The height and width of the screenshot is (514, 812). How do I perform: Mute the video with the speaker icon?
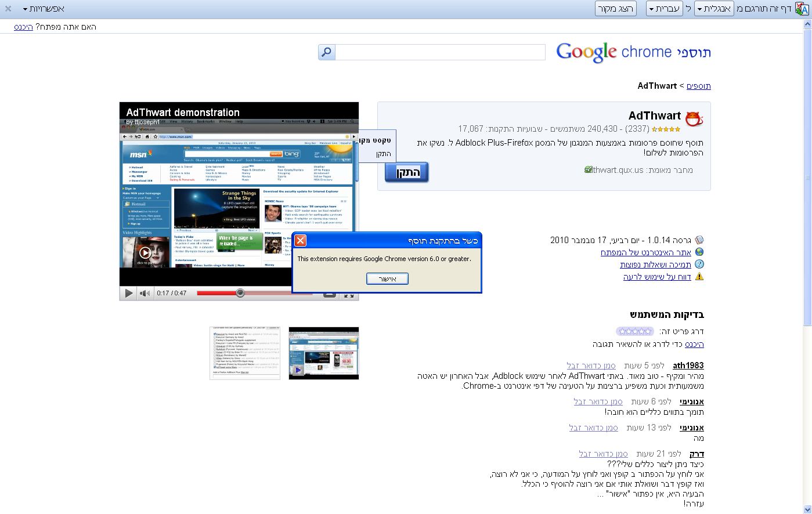point(145,293)
